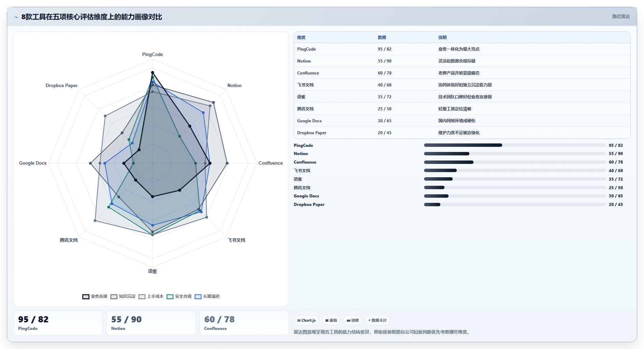Click the dashboard title 8款工具在五项核心评估维度上的能力画像对比
Screen dimensions: 644x349
click(x=92, y=17)
